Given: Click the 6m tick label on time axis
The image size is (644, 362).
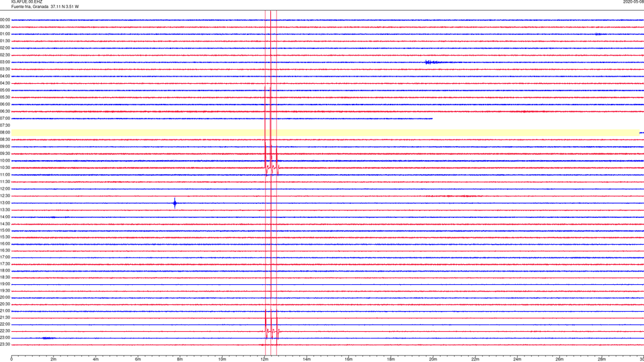Looking at the screenshot, I should click(x=138, y=359).
